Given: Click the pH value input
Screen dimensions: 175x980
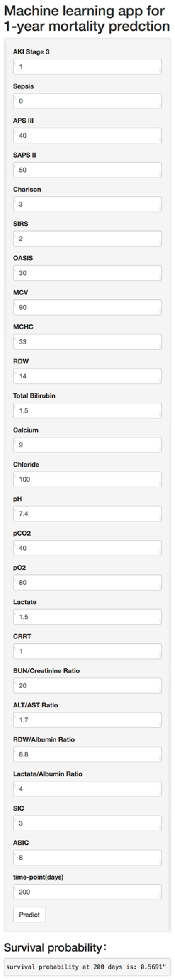Looking at the screenshot, I should pyautogui.click(x=87, y=514).
